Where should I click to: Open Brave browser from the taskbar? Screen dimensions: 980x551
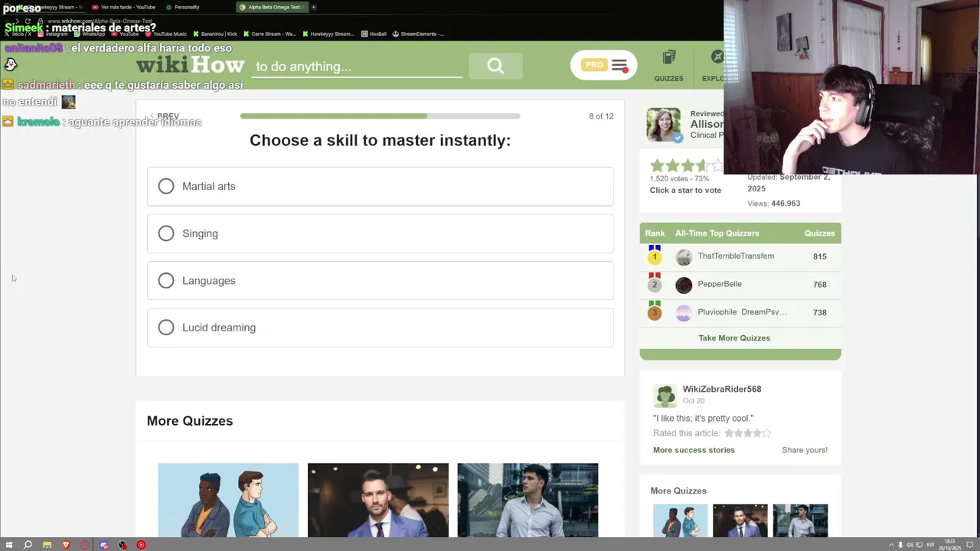[66, 545]
